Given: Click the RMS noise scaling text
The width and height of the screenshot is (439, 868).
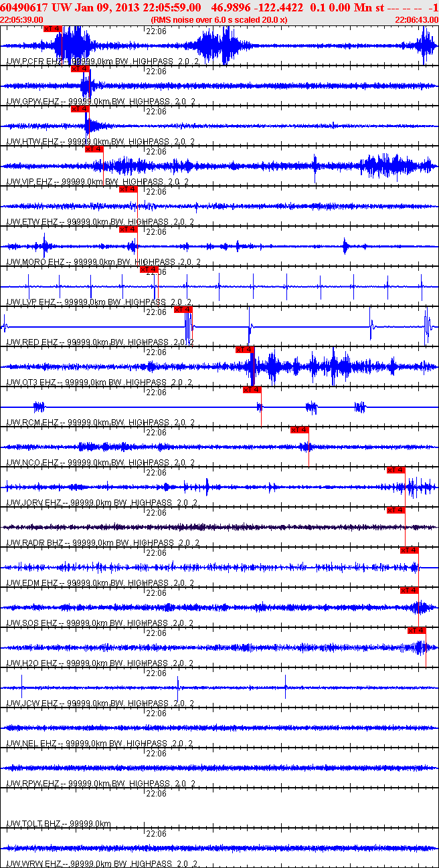Looking at the screenshot, I should [x=219, y=20].
